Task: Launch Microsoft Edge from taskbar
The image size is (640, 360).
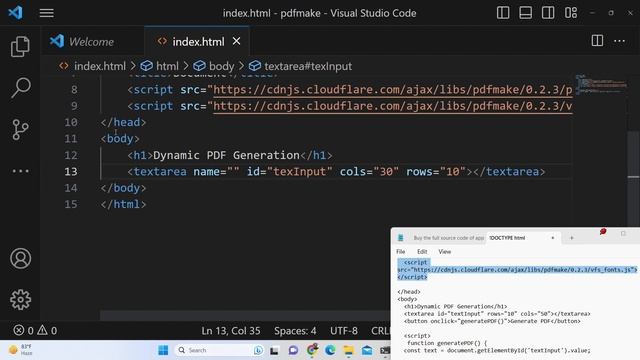Action: pos(330,350)
